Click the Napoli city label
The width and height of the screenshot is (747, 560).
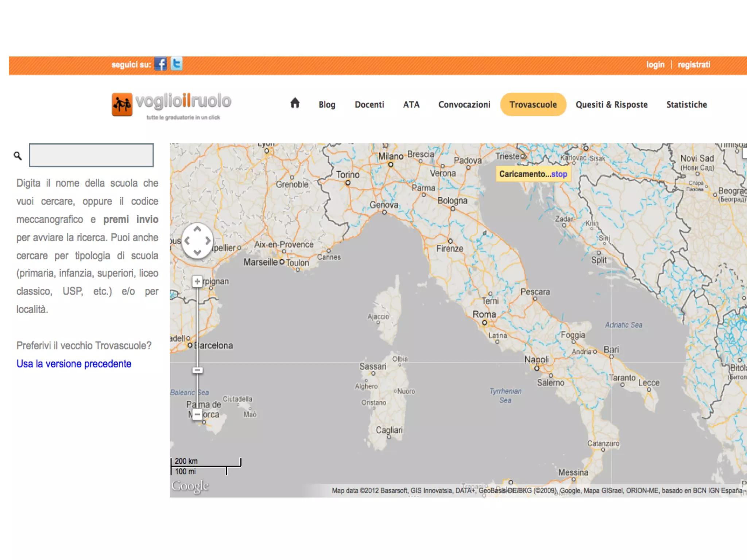(536, 359)
